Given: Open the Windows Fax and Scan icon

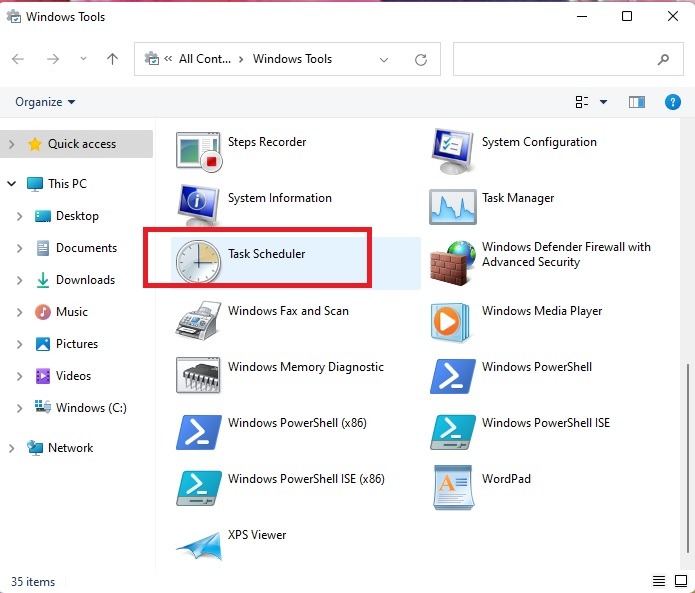Looking at the screenshot, I should pos(198,321).
